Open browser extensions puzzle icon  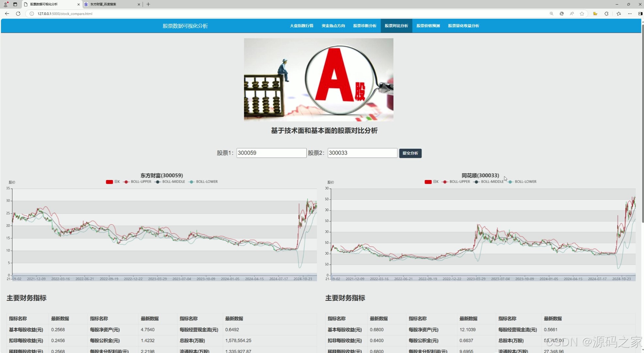coord(606,14)
